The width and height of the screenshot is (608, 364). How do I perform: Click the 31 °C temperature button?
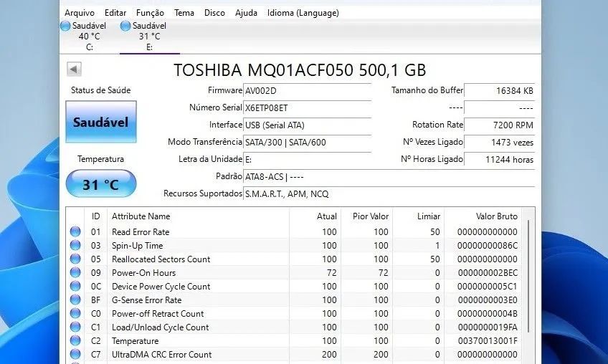point(101,183)
